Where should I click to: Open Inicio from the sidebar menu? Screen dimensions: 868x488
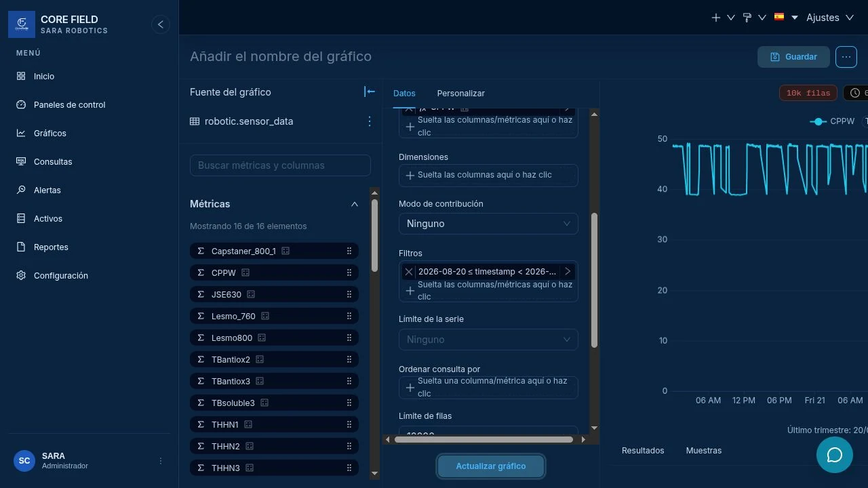coord(44,77)
